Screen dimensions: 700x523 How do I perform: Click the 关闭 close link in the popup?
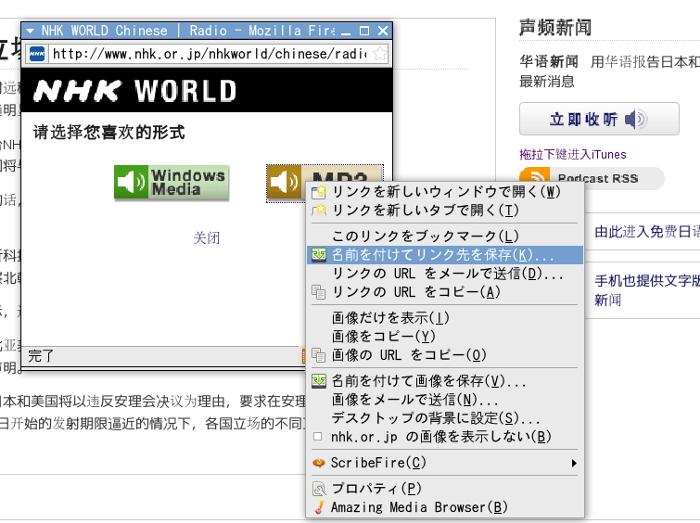(206, 238)
